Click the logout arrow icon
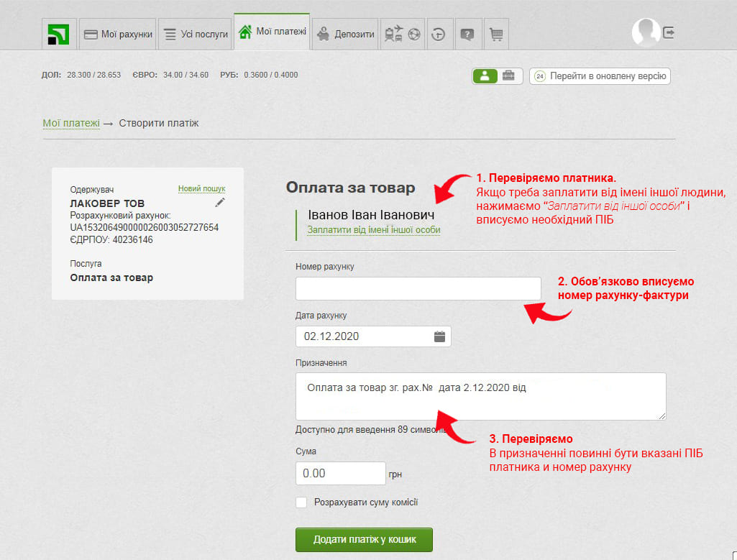 (x=669, y=32)
